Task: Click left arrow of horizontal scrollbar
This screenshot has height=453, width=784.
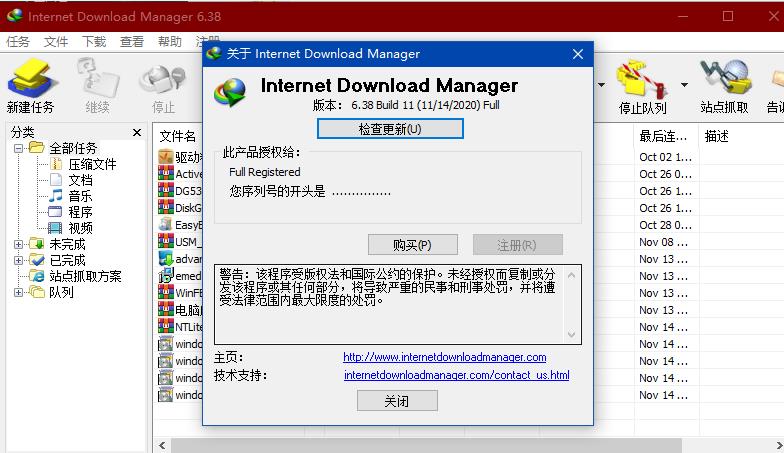Action: [162, 445]
